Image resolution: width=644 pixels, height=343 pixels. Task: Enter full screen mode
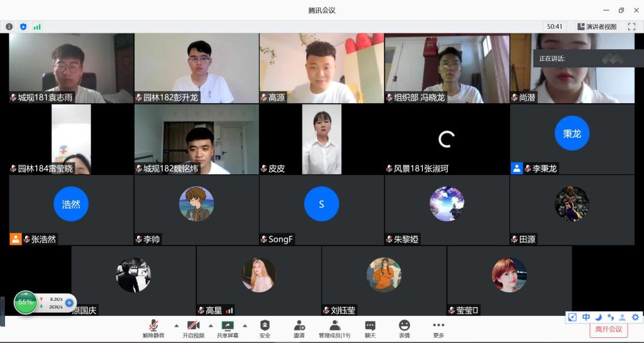pyautogui.click(x=631, y=26)
